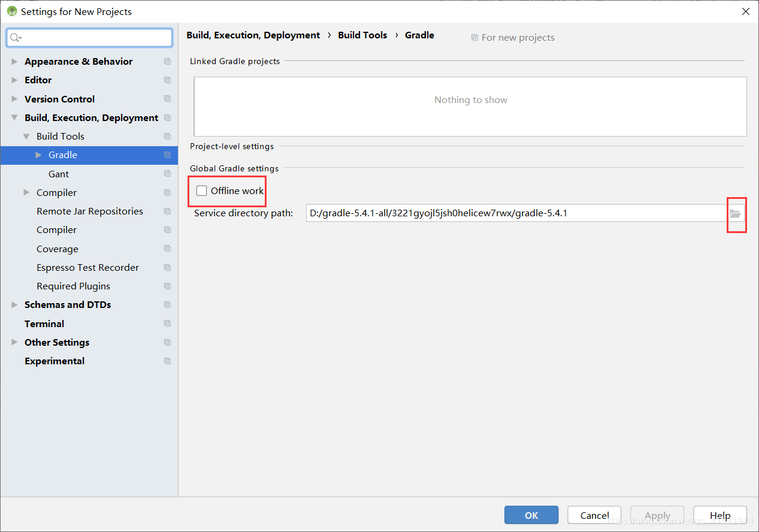The height and width of the screenshot is (532, 759).
Task: Click project-level icon beside Version Control
Action: [x=167, y=99]
